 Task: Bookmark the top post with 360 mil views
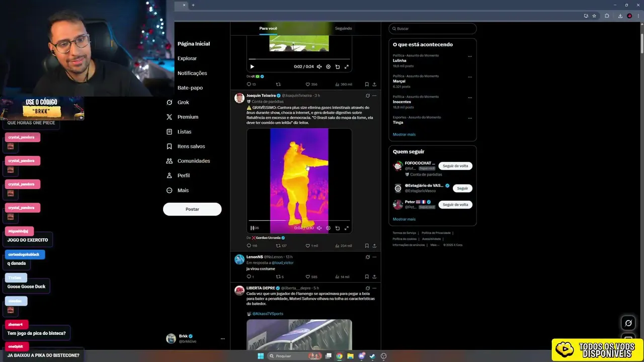pyautogui.click(x=367, y=84)
